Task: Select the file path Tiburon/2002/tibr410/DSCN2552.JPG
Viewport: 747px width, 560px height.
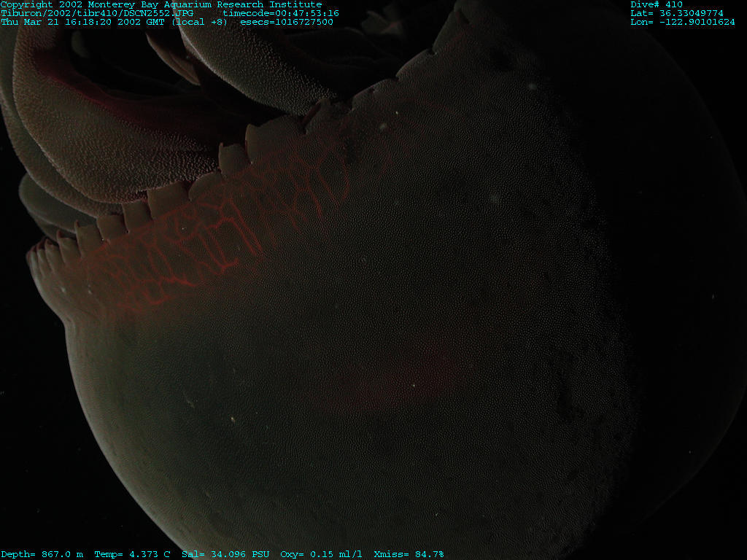Action: pyautogui.click(x=97, y=13)
